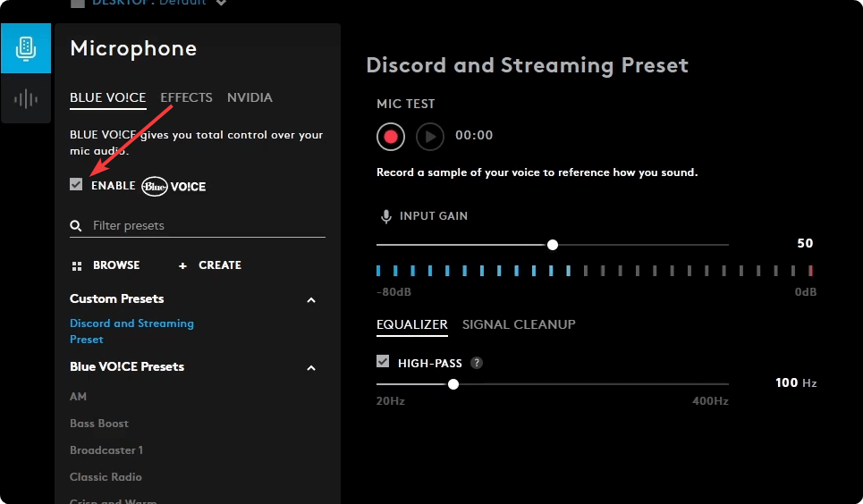The width and height of the screenshot is (863, 504).
Task: Collapse the Blue VO!CE Presets section
Action: [x=311, y=368]
